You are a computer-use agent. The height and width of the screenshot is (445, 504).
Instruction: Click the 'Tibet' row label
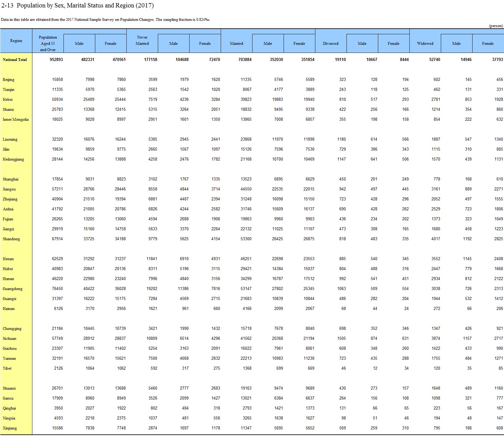coord(7,368)
